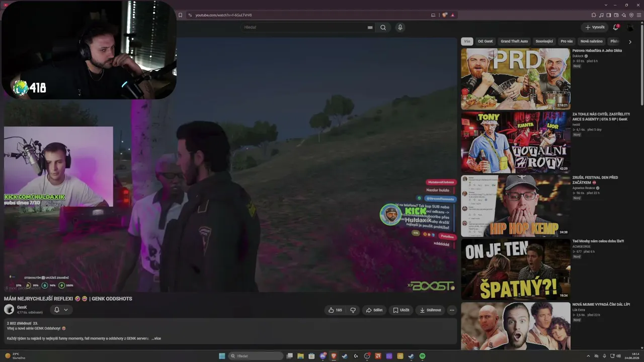Click the Windows taskbar search box
Viewport: 644px width, 362px height.
(256, 356)
